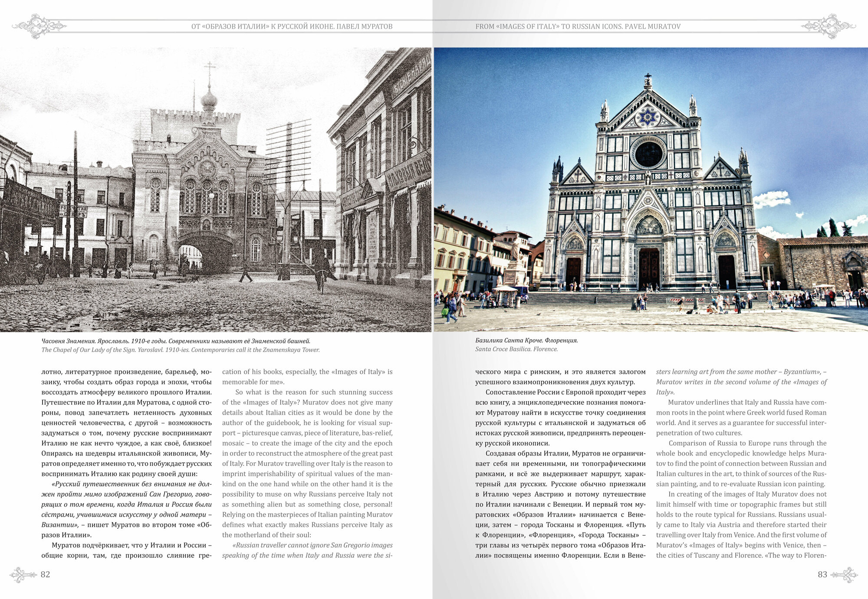The image size is (868, 599).
Task: Click page number 82
Action: coord(45,575)
